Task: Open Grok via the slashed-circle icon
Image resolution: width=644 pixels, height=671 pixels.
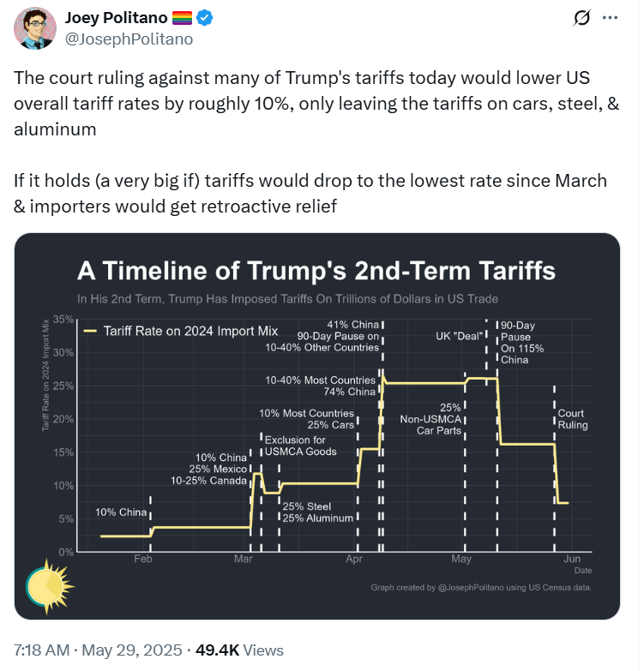Action: [x=581, y=18]
